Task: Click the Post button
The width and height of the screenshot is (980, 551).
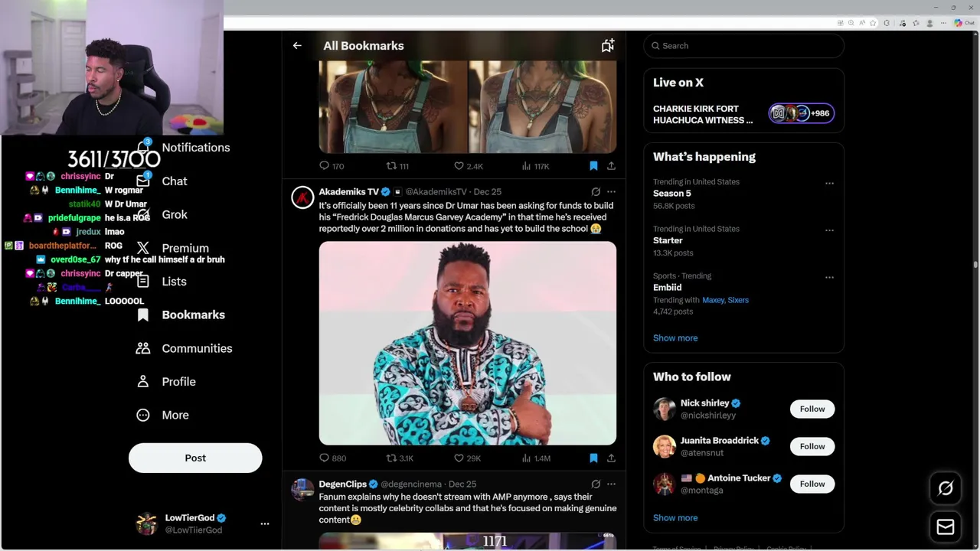Action: pos(195,458)
